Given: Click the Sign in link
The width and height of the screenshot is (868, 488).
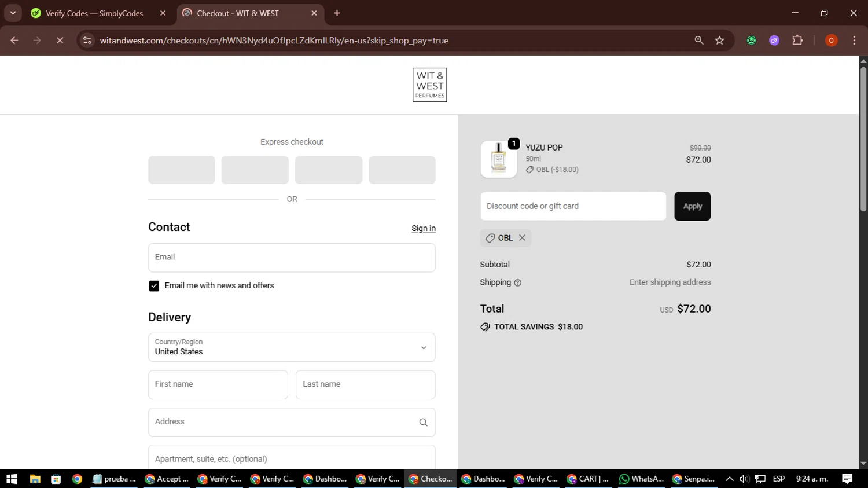Looking at the screenshot, I should 424,229.
